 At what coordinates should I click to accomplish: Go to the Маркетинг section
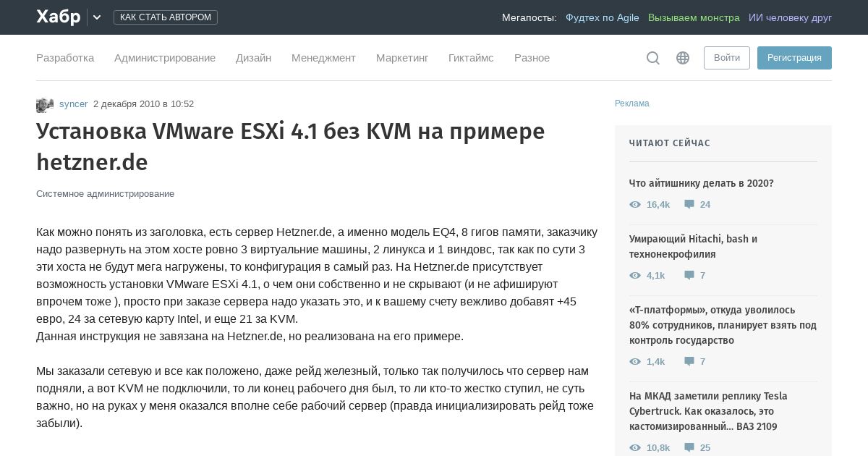[402, 58]
